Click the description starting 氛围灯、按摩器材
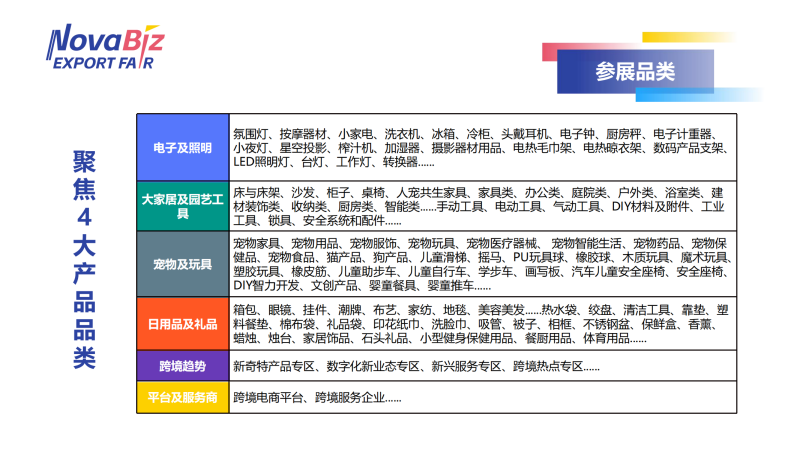 (481, 148)
